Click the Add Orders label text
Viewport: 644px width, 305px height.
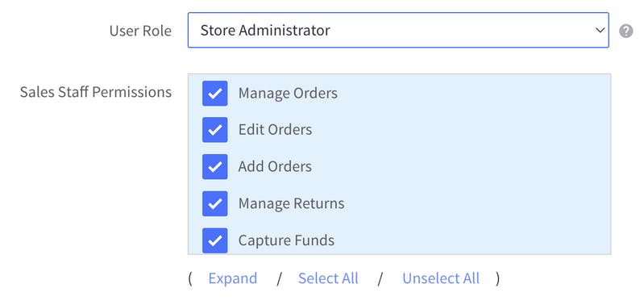275,166
